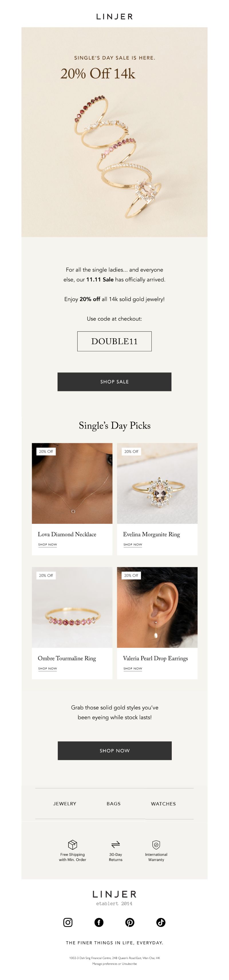This screenshot has height=980, width=229.
Task: Click Shop Now under Valeria Pearl Drop Earrings
Action: pyautogui.click(x=133, y=668)
